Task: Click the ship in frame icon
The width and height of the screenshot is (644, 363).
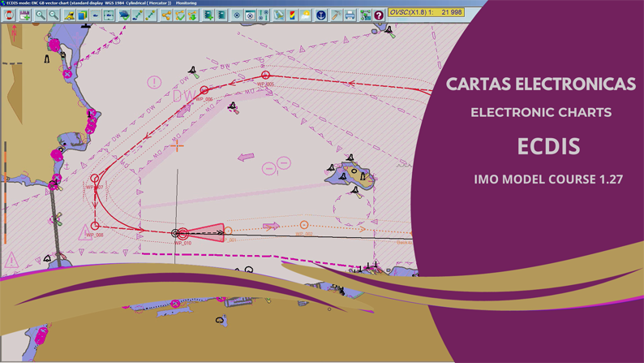Action: [x=109, y=15]
